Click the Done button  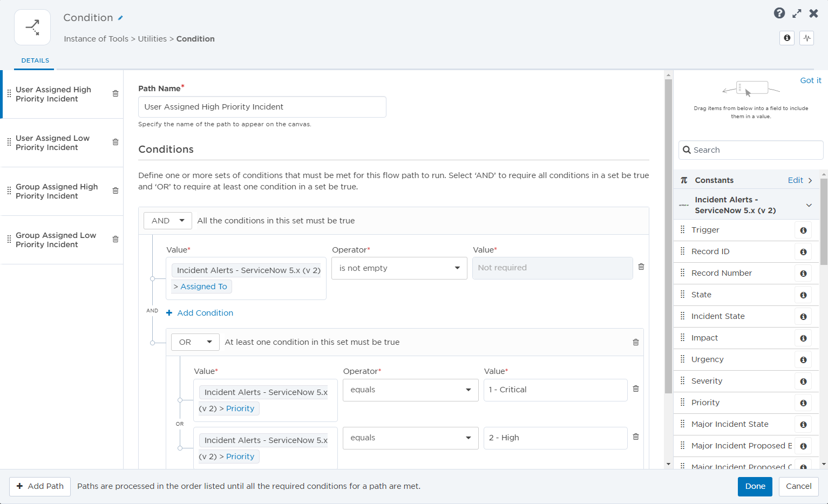pos(755,486)
